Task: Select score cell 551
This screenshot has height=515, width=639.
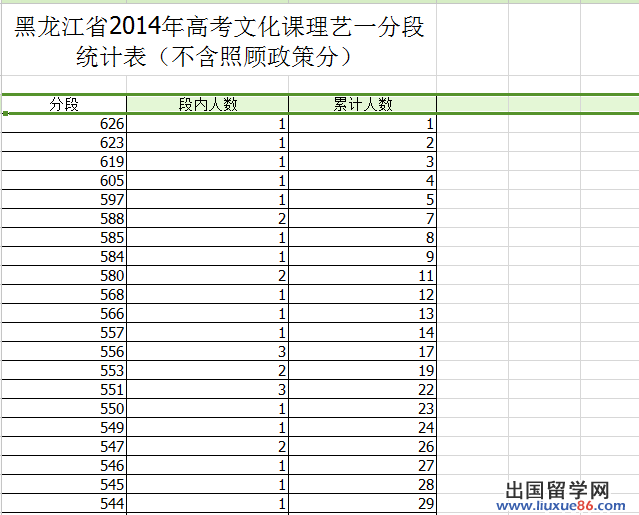Action: [x=64, y=390]
